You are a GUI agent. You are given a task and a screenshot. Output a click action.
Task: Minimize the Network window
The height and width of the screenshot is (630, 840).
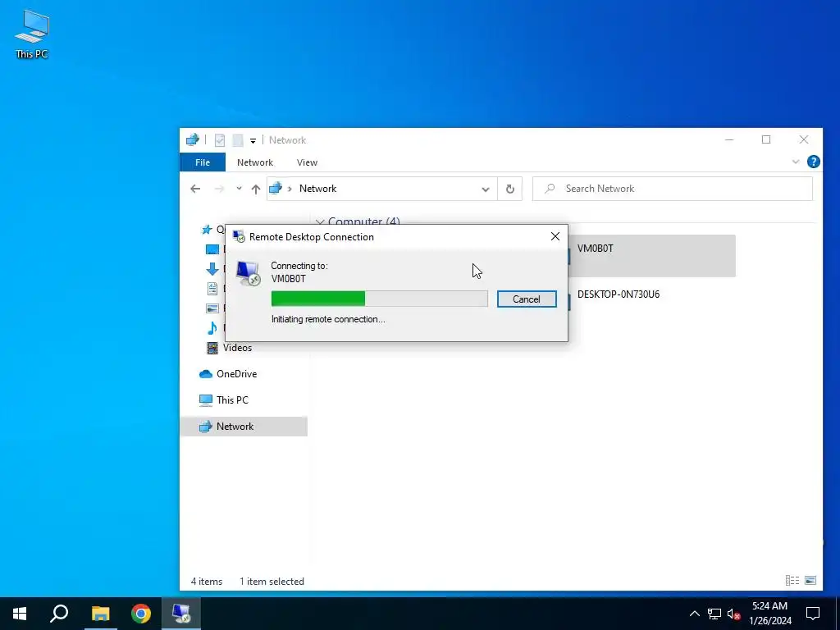pyautogui.click(x=729, y=139)
